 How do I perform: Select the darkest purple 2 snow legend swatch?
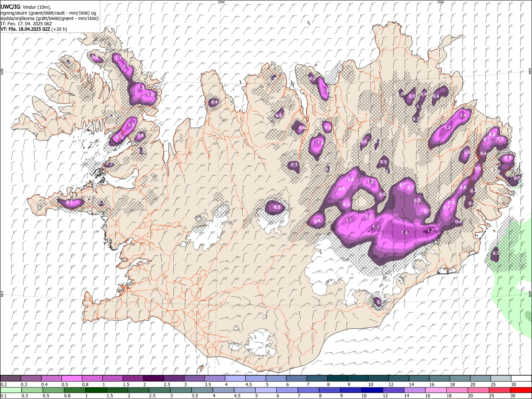153,379
